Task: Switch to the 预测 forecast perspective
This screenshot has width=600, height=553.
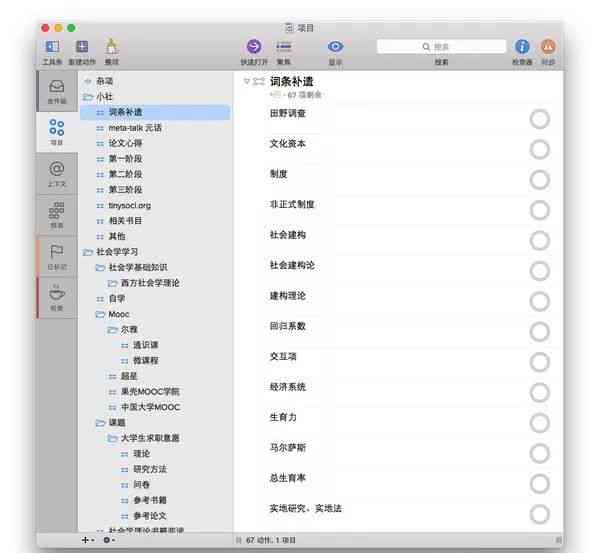Action: [57, 215]
